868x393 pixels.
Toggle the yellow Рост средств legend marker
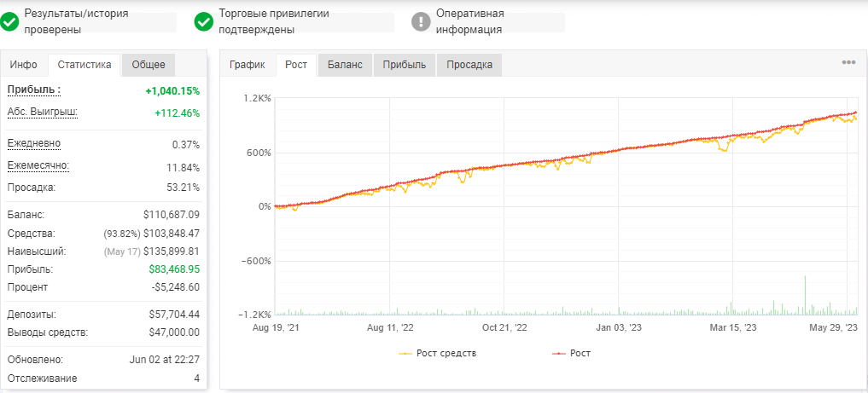coord(405,353)
